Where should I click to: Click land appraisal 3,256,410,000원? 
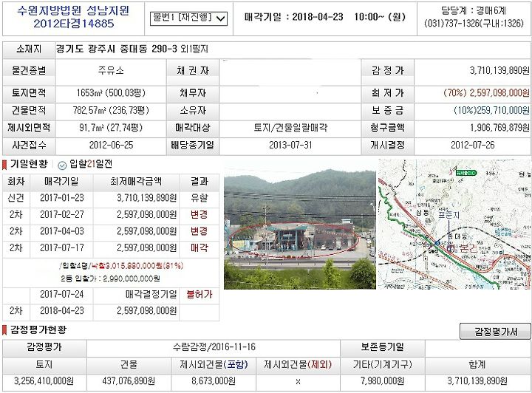(x=44, y=381)
